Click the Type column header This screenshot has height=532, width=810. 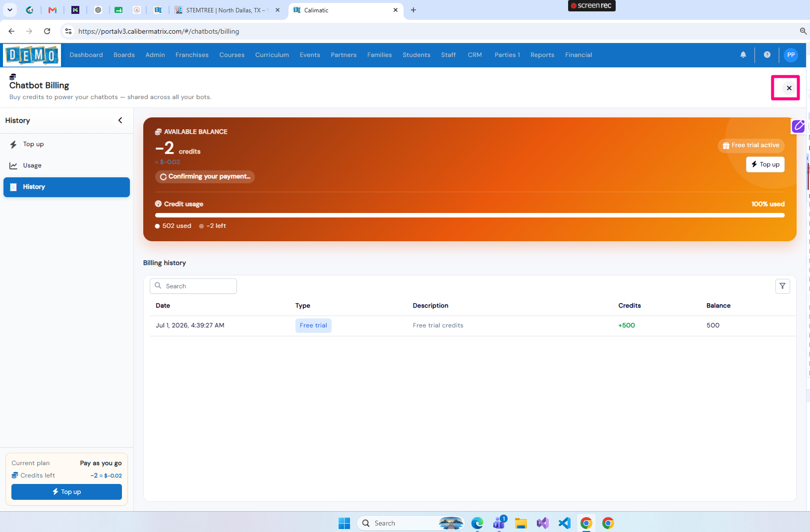(x=303, y=306)
